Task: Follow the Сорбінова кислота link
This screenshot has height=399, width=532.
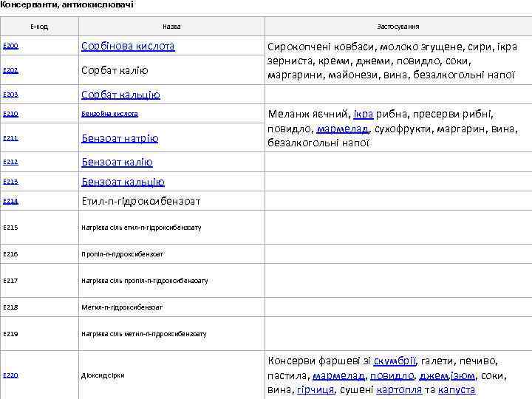Action: click(x=128, y=46)
